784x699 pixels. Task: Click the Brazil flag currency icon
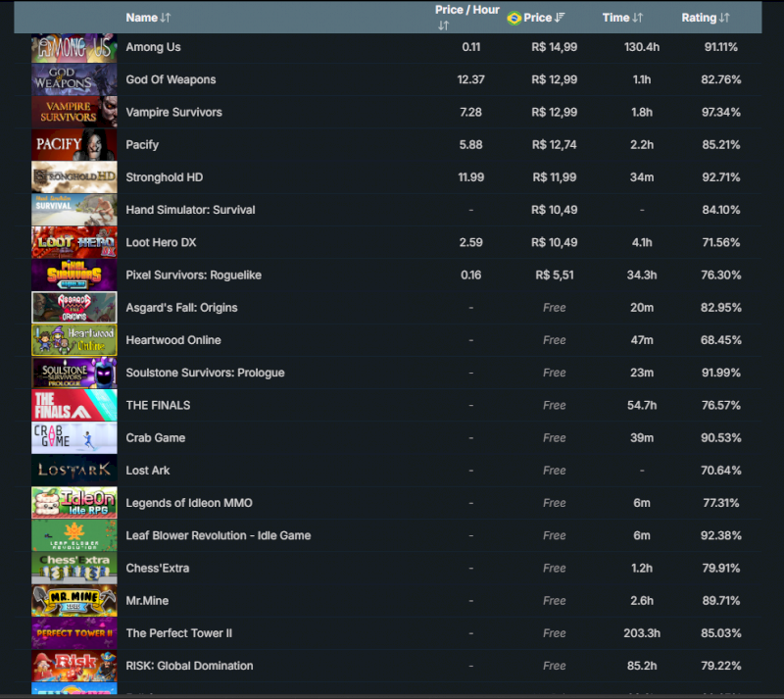point(514,18)
